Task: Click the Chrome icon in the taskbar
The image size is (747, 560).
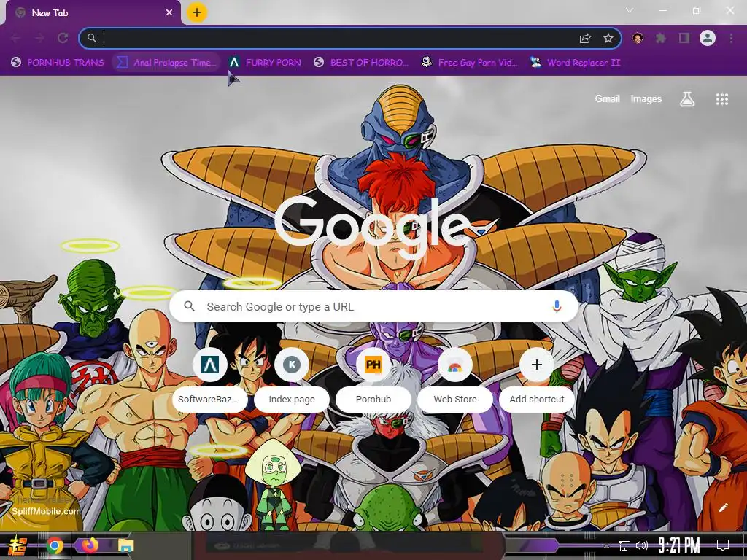Action: click(55, 545)
